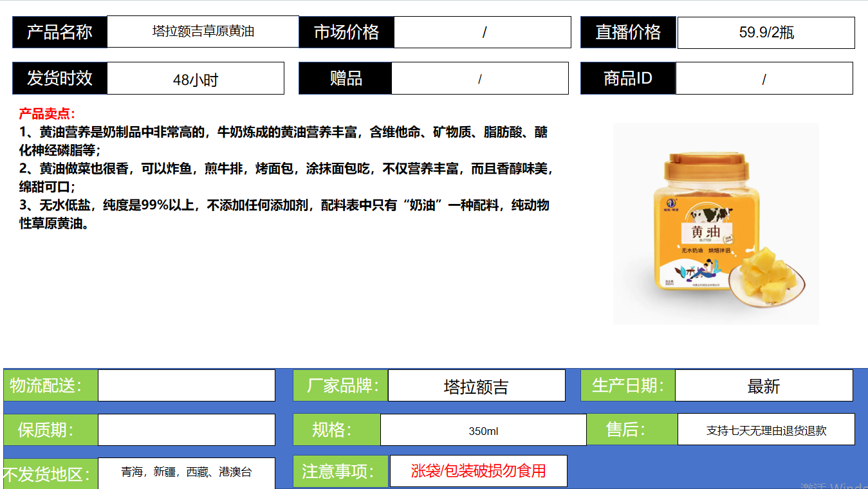Image resolution: width=868 pixels, height=489 pixels.
Task: Select the brand value box 塔拉额吉
Action: click(476, 386)
